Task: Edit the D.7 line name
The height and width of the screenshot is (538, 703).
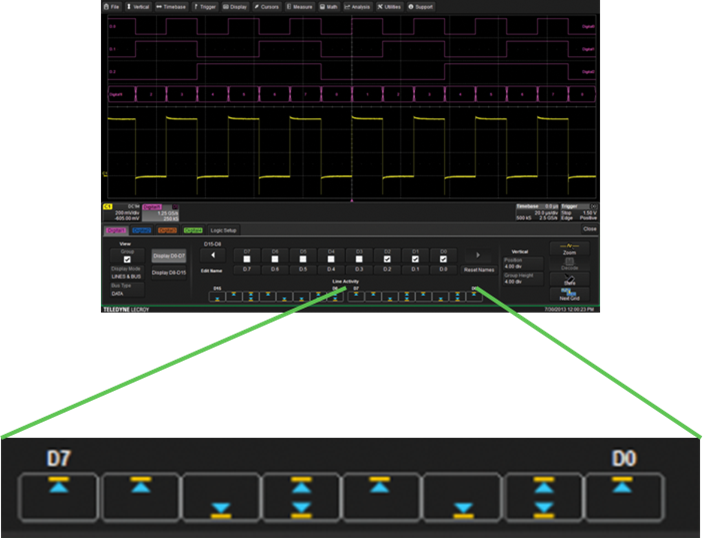Action: [247, 269]
